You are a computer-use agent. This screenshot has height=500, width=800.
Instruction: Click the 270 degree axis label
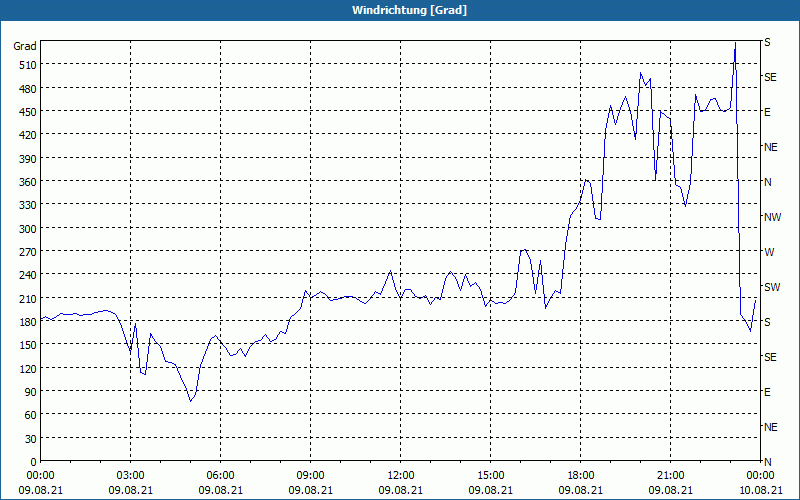[x=29, y=252]
